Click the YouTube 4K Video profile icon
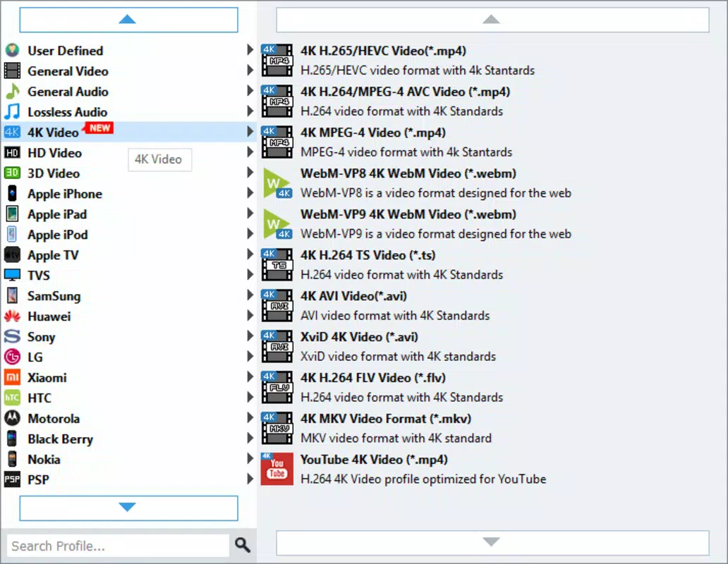 277,468
